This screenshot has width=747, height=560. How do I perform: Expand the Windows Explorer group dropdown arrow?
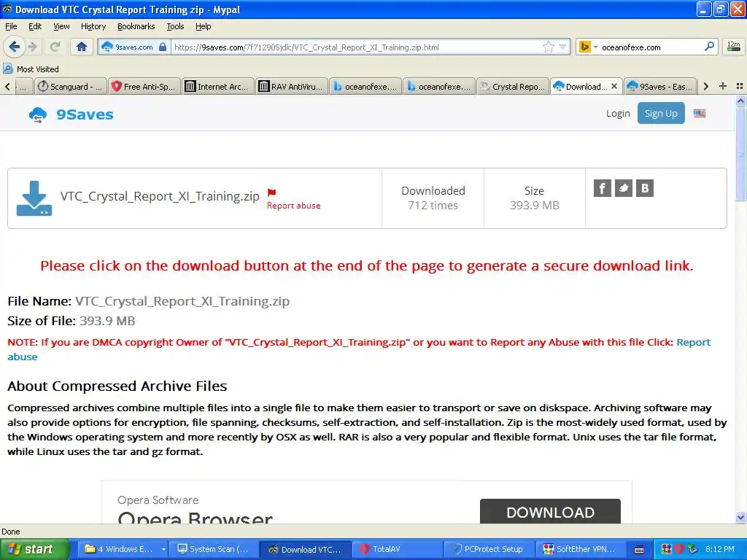(163, 549)
